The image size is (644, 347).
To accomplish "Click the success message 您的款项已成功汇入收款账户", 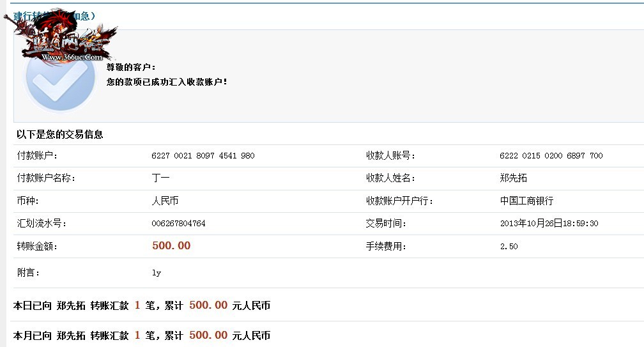I will point(167,82).
